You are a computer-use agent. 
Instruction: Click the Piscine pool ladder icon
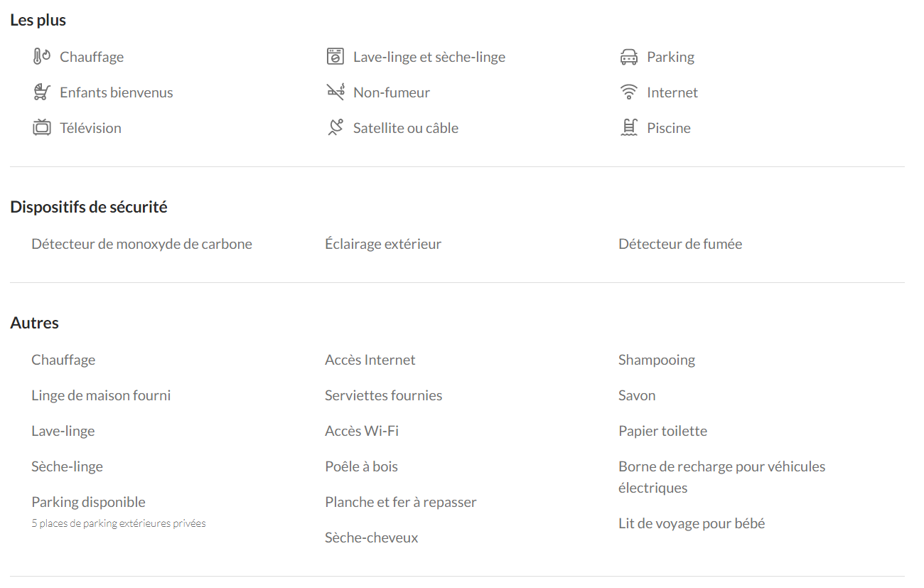[629, 127]
